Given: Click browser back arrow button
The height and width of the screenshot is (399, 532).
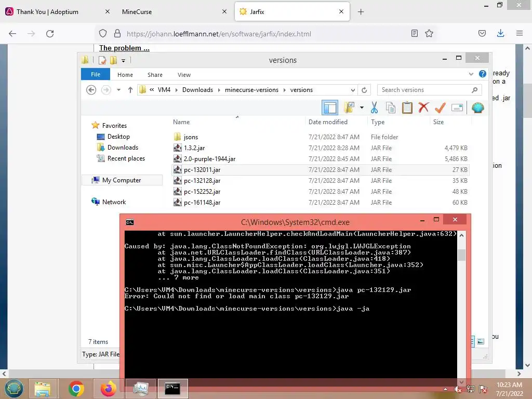Looking at the screenshot, I should pos(12,34).
